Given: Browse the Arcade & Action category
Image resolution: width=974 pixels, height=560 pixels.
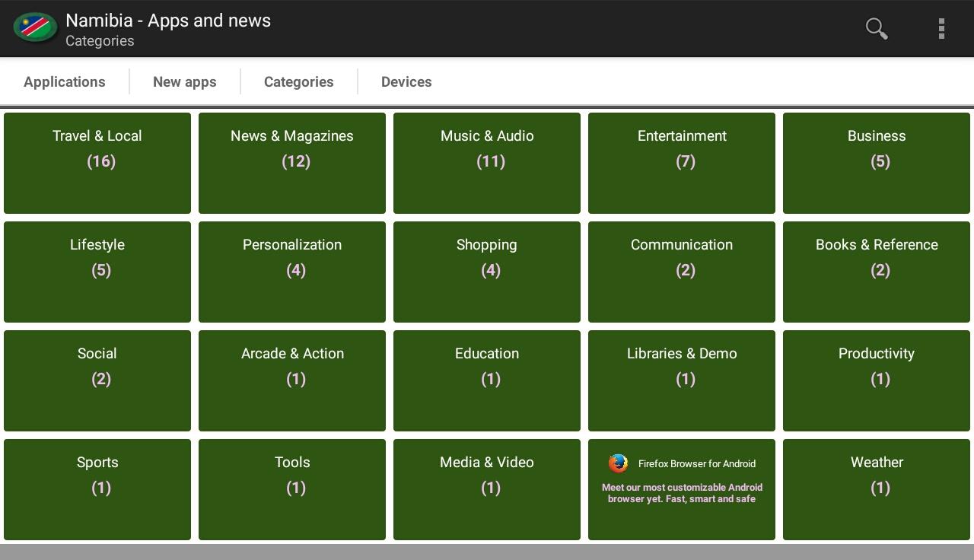Looking at the screenshot, I should 292,380.
